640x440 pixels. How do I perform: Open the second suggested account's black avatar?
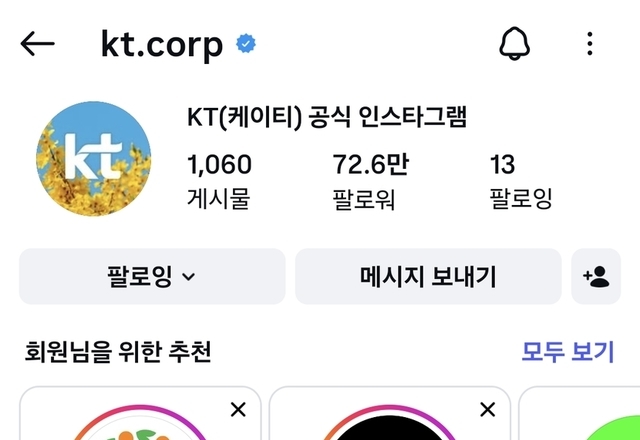389,427
